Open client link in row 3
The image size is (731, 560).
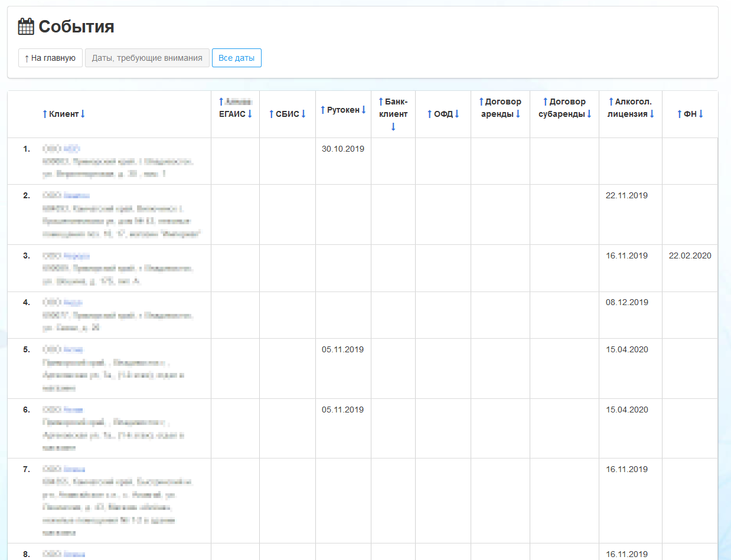tap(76, 256)
